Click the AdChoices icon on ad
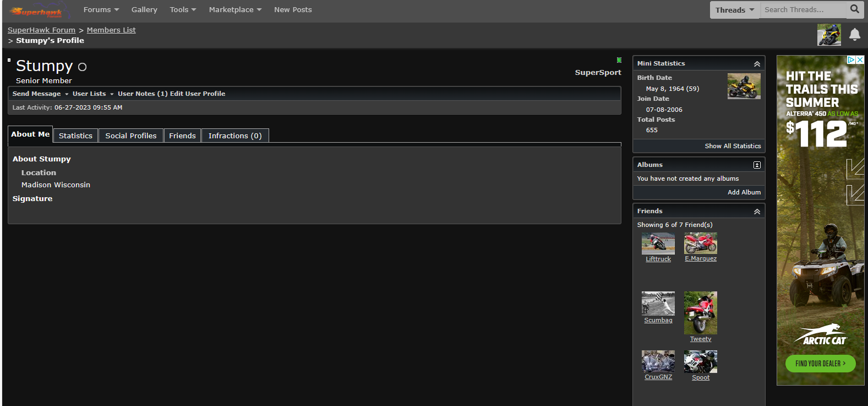Image resolution: width=868 pixels, height=406 pixels. tap(851, 60)
